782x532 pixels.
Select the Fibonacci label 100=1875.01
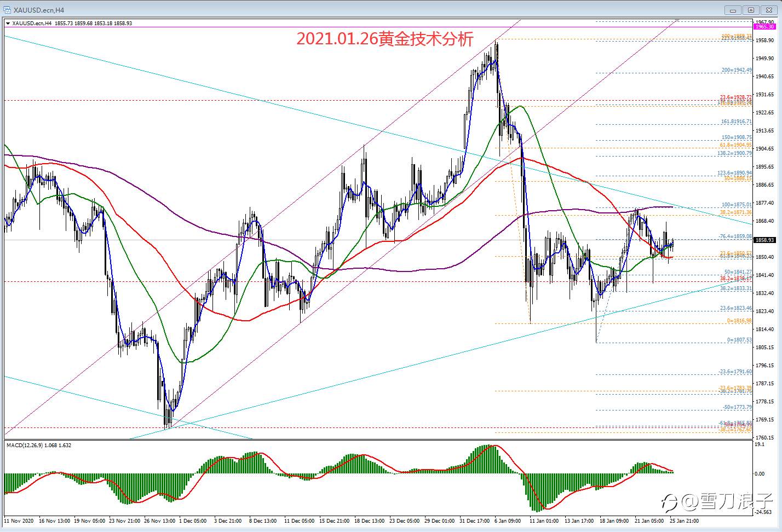click(x=737, y=205)
